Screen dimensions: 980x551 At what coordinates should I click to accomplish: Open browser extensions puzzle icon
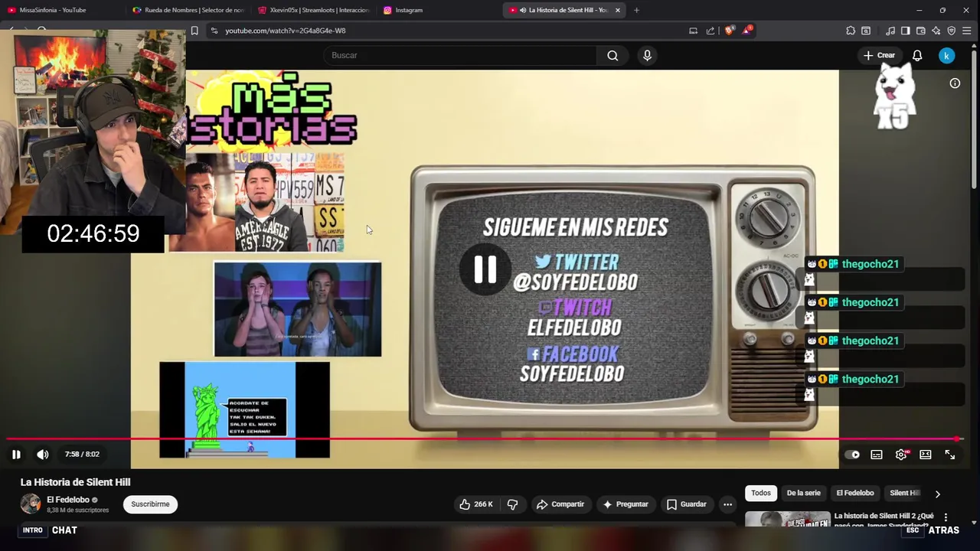pyautogui.click(x=851, y=31)
